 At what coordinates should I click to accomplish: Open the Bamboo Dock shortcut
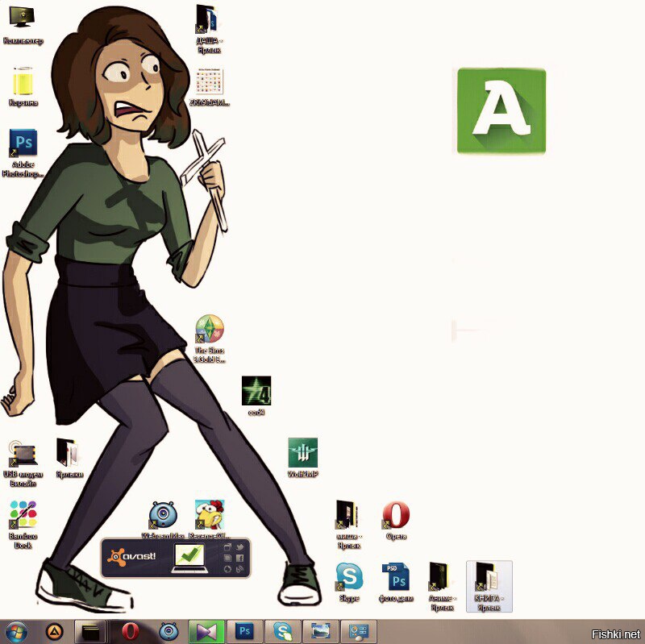[23, 524]
